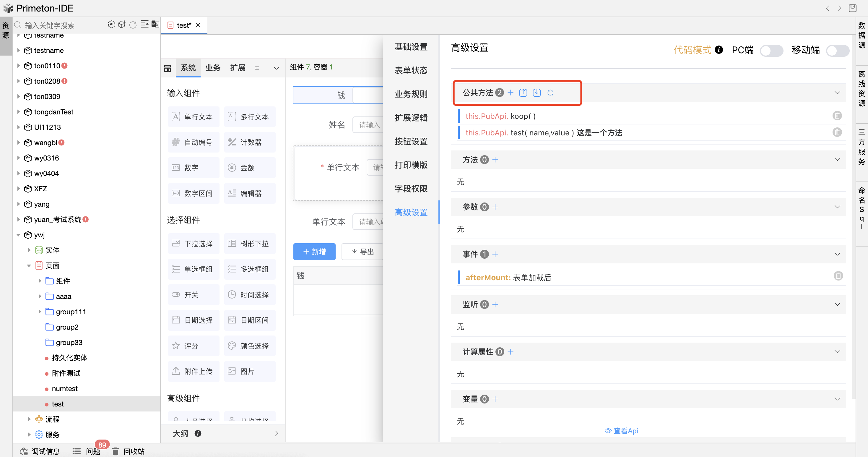Viewport: 868px width, 457px height.
Task: Click the export (upload arrow) icon beside 公共方法
Action: coord(523,93)
